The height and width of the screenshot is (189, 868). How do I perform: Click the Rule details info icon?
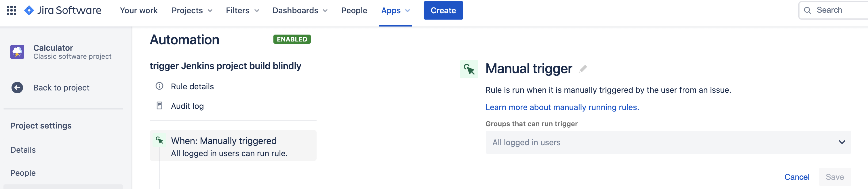tap(159, 86)
